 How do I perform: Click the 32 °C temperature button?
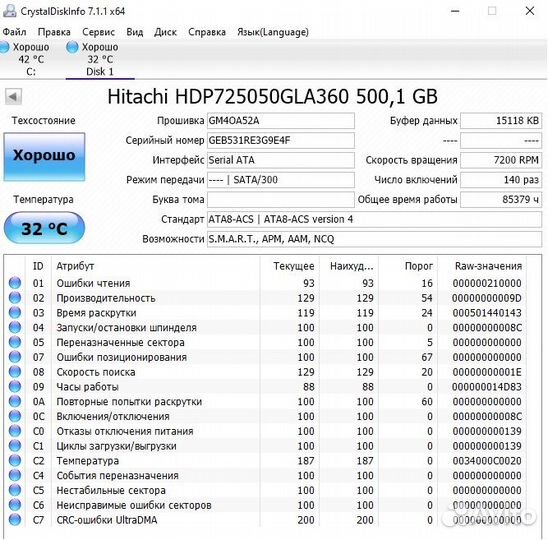[x=44, y=228]
